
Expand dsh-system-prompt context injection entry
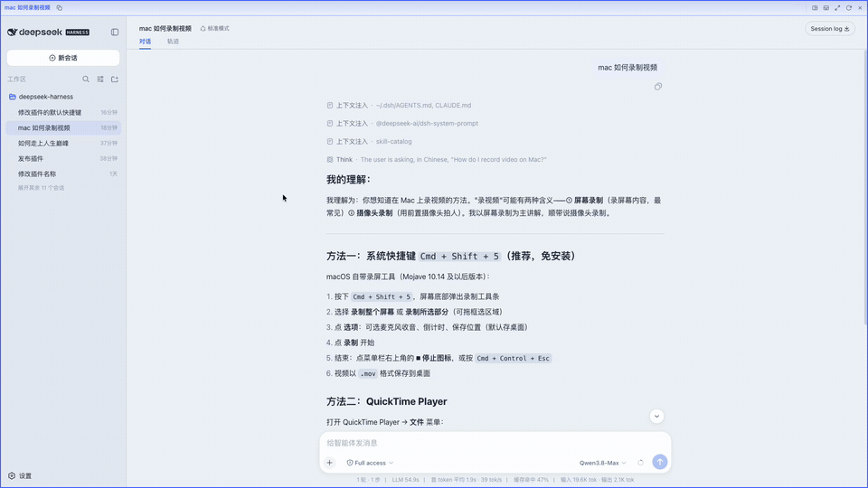[x=401, y=124]
